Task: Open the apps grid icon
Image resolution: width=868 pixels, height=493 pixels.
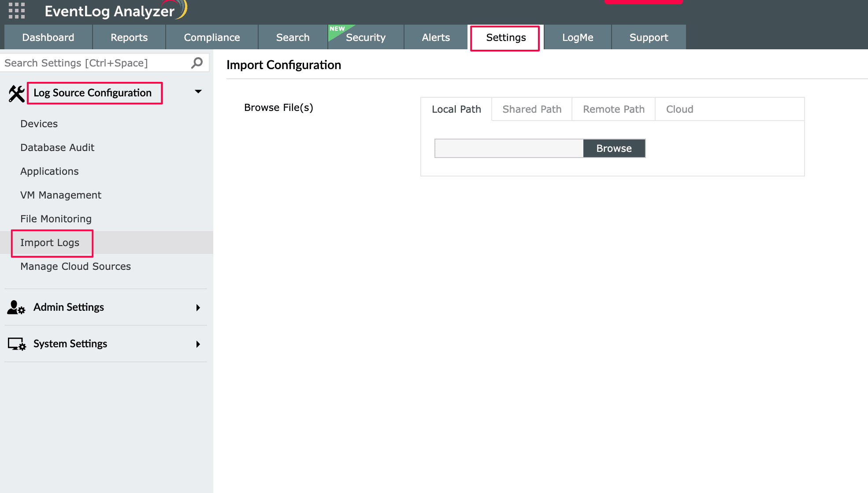Action: pos(17,11)
